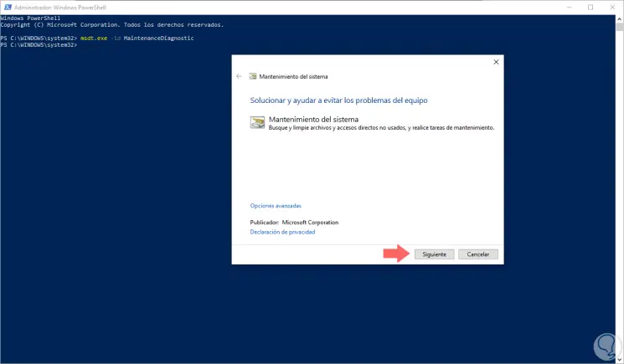Click the Siguiente button
This screenshot has height=364, width=624.
[x=435, y=254]
